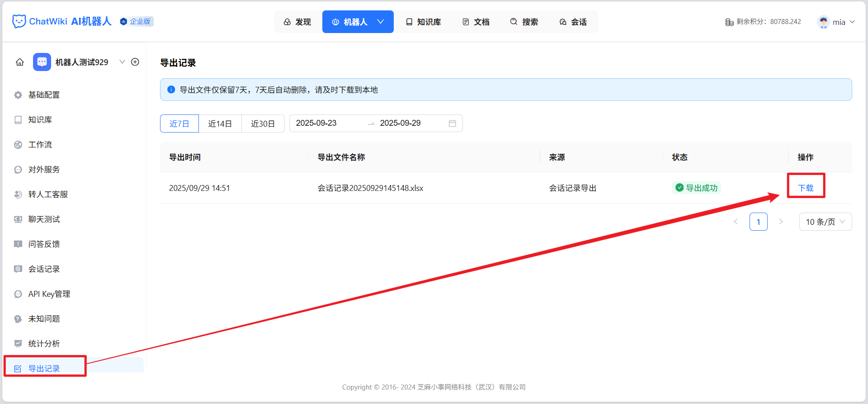
Task: Switch to the 文档 top tab
Action: [476, 22]
